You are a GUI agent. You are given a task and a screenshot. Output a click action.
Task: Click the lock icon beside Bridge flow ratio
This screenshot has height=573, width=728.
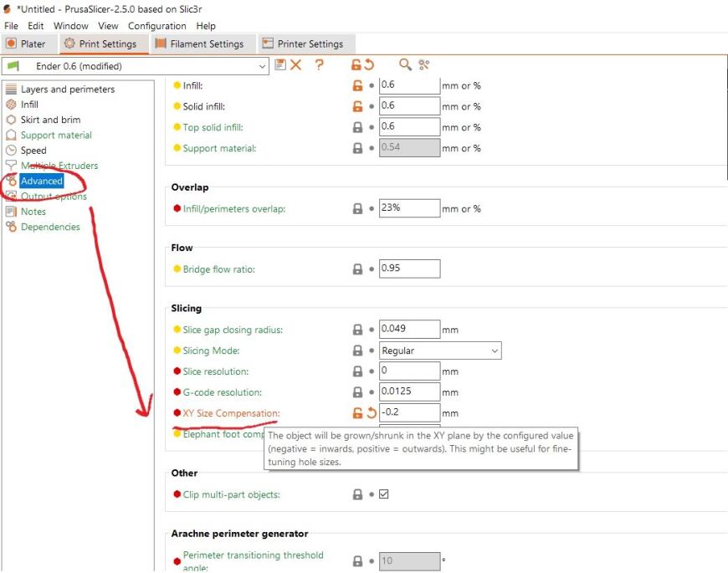coord(357,269)
